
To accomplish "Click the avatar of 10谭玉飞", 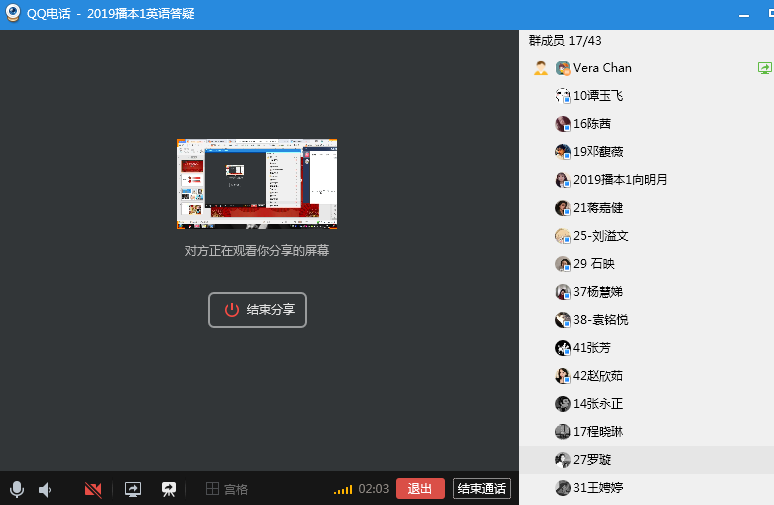I will 563,96.
